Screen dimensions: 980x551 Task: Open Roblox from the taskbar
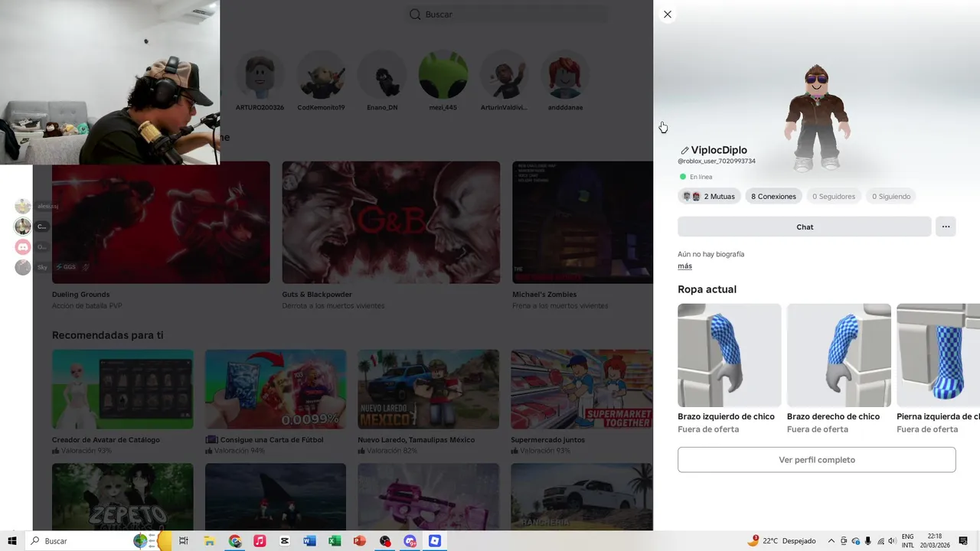click(435, 541)
